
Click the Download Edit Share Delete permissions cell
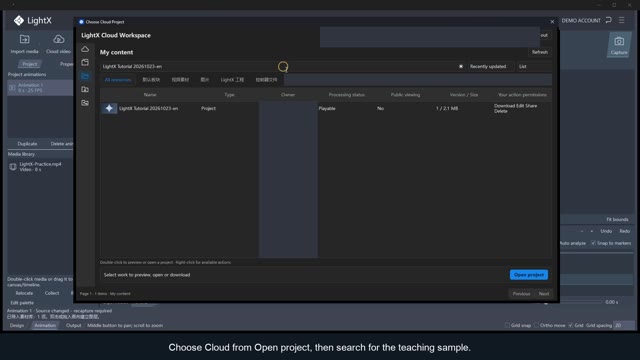tap(516, 108)
